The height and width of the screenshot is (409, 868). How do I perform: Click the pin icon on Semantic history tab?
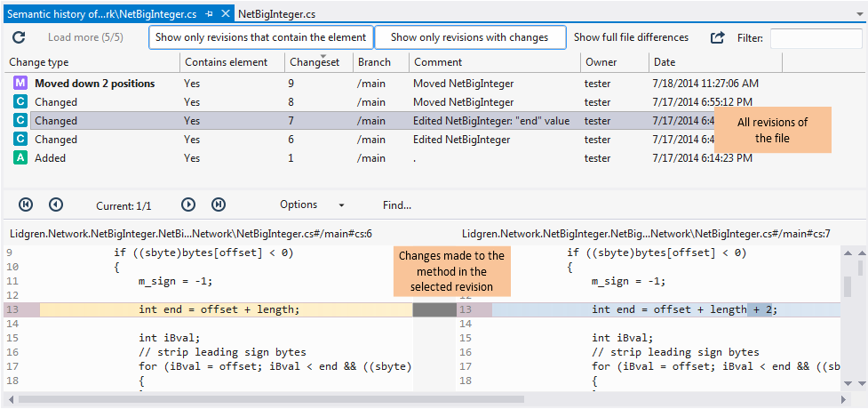coord(210,15)
